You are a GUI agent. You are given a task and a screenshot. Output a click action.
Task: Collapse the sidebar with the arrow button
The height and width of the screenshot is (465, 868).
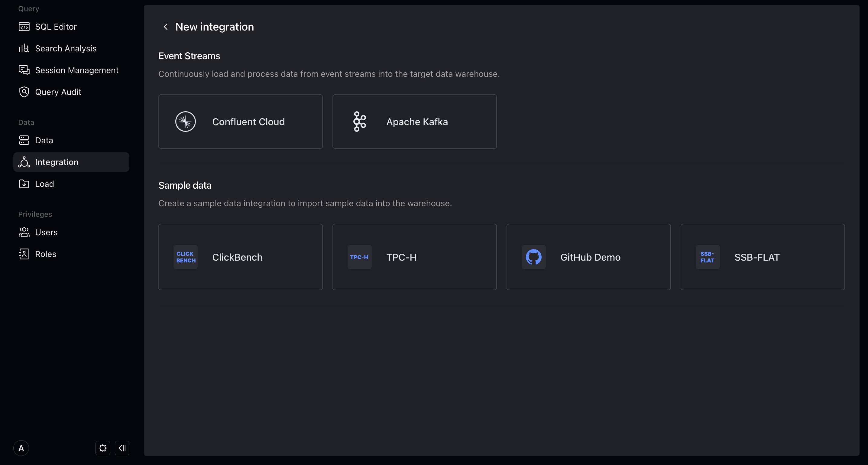click(122, 448)
